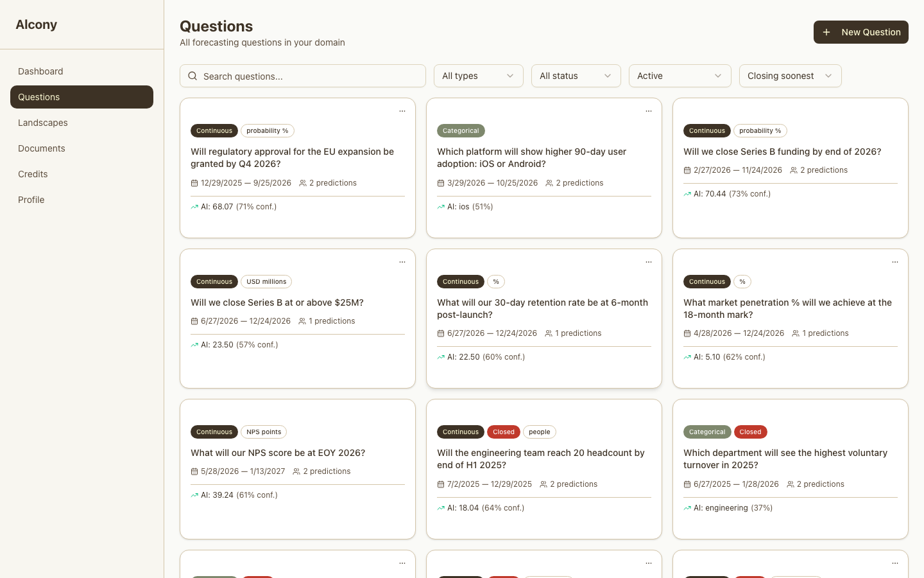
Task: Click the people unit tag on headcount card
Action: coord(540,432)
